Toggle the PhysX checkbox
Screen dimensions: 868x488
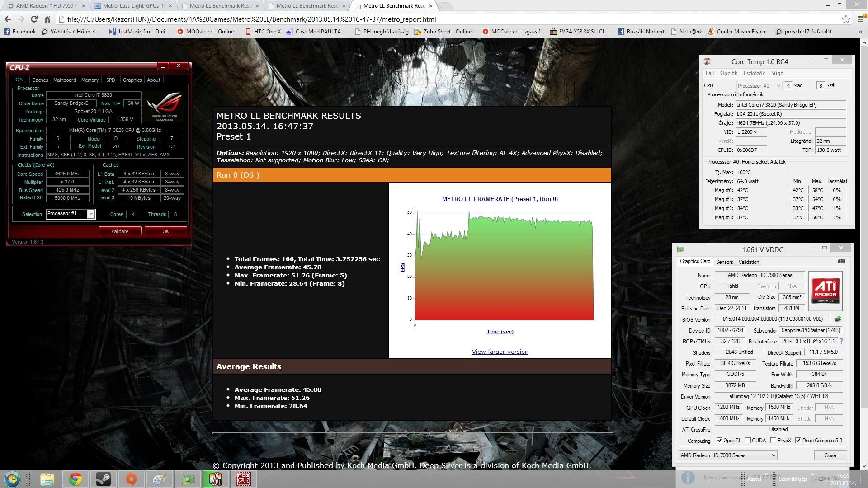pos(773,441)
